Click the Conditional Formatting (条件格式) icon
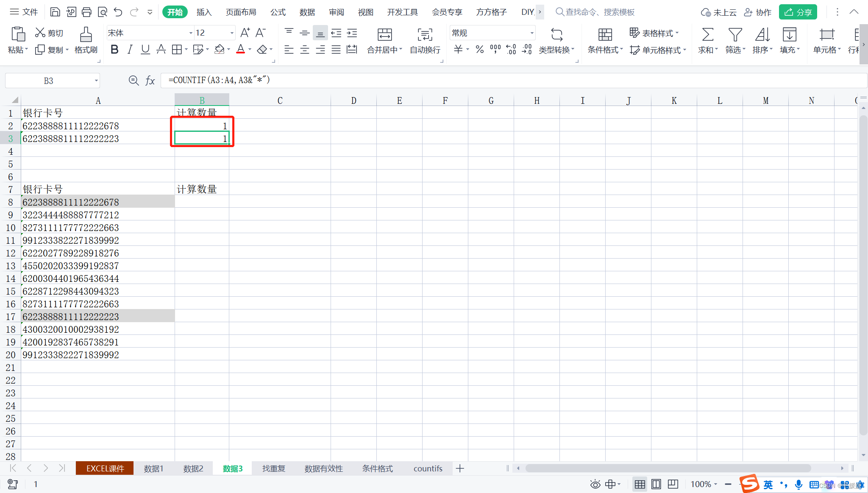The width and height of the screenshot is (868, 493). (x=605, y=34)
